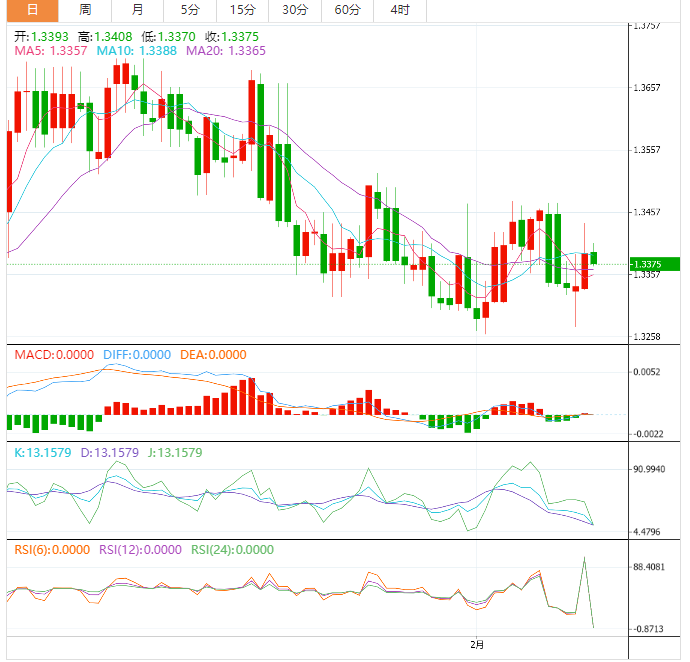Screen dimensions: 690x662
Task: Click the J:13.1579 value label
Action: [175, 453]
